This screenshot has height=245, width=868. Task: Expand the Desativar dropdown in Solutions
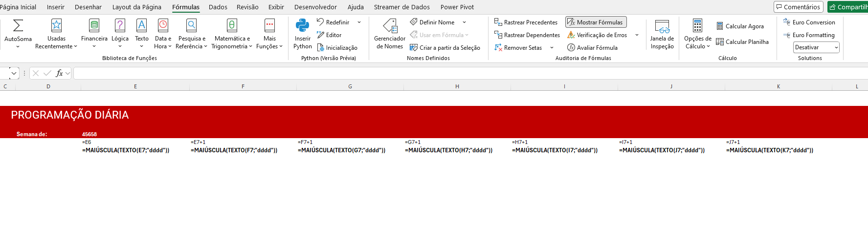tap(836, 47)
